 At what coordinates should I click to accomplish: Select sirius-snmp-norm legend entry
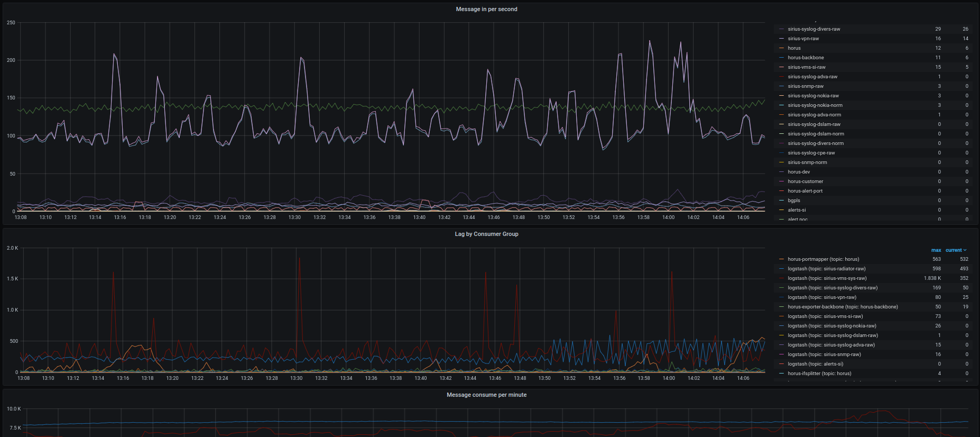pyautogui.click(x=807, y=162)
